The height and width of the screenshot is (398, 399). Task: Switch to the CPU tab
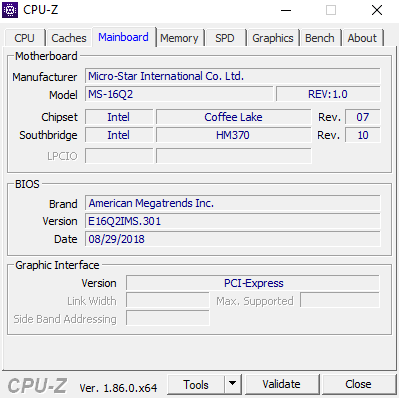(x=24, y=38)
